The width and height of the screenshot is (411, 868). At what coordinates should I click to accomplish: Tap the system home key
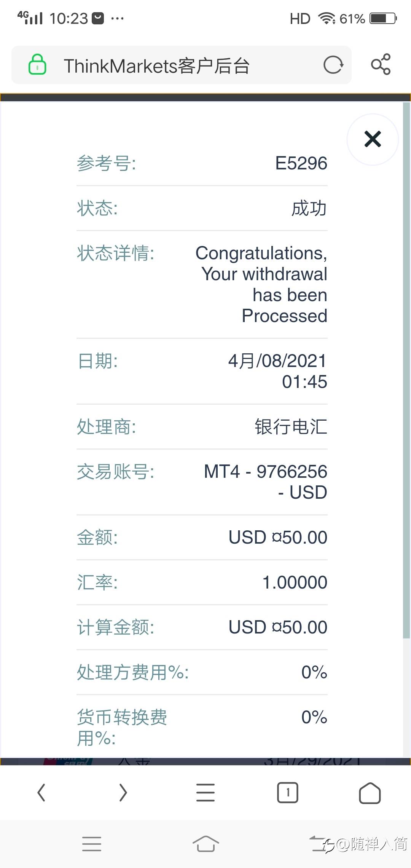pos(205,844)
